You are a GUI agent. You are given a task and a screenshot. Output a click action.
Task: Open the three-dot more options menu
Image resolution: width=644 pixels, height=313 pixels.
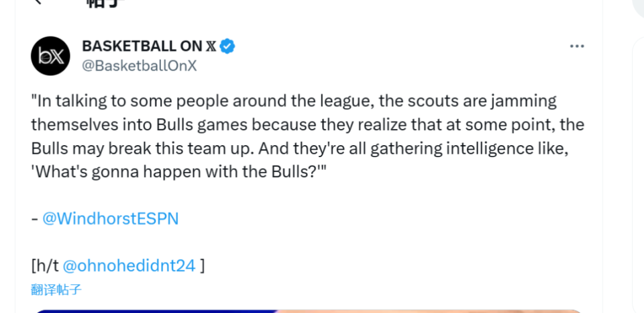[x=577, y=46]
